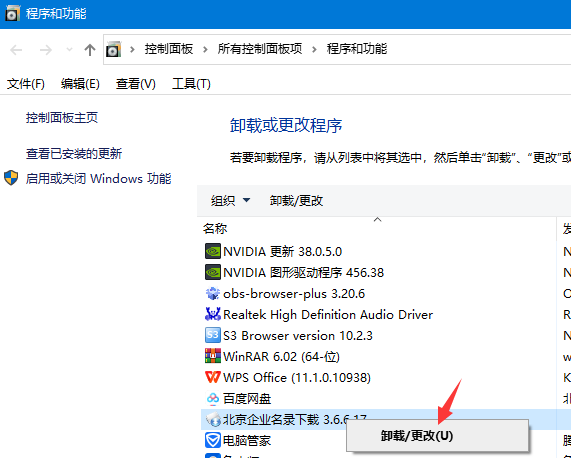Click the shield icon beside Windows 功能

11,178
